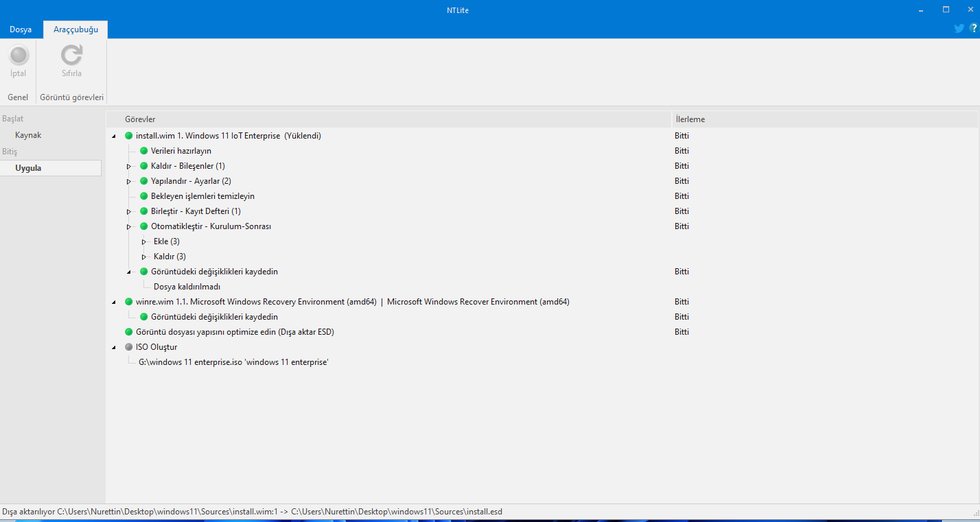Minimize the NTLite window

pos(922,10)
